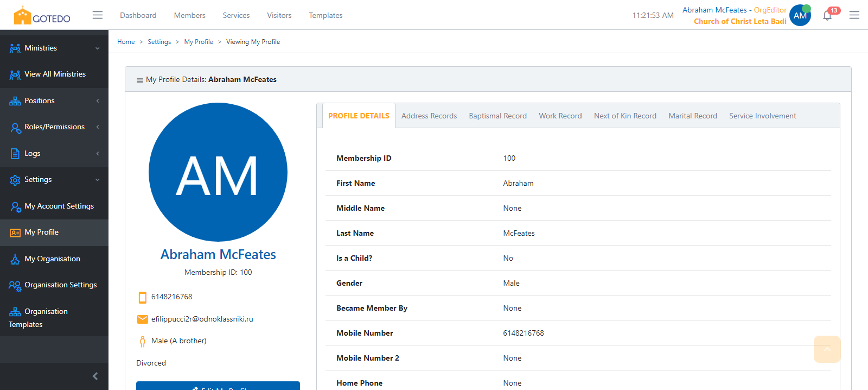Click the GOTEDO logo icon
868x390 pixels.
[22, 16]
